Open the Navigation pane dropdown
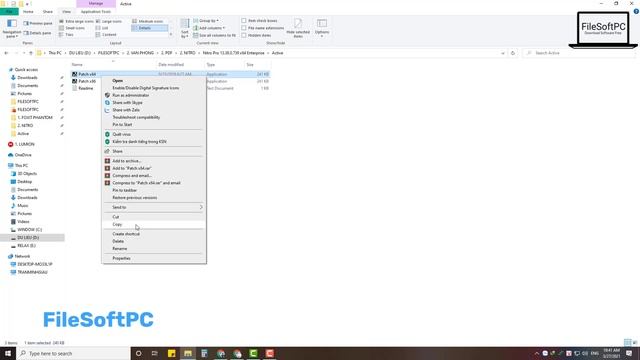Viewport: 640px width, 360px height. [x=12, y=29]
